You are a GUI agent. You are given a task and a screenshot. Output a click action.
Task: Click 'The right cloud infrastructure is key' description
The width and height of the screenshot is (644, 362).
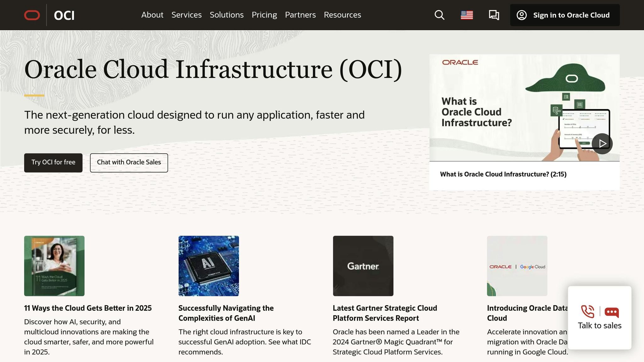(x=245, y=342)
